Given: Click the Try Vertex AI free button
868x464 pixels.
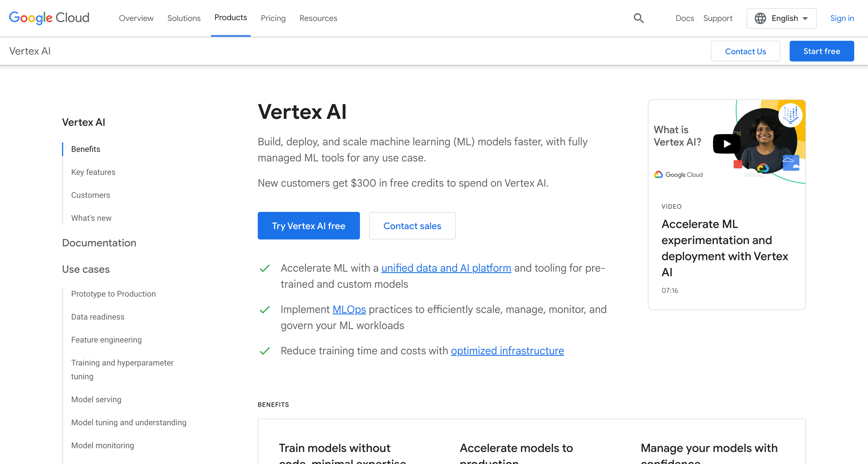Looking at the screenshot, I should 309,226.
